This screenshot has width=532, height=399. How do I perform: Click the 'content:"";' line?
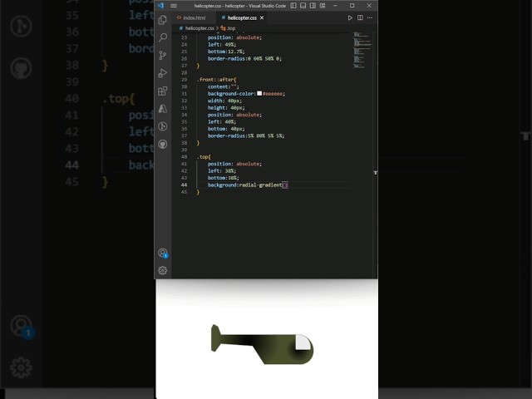coord(224,86)
